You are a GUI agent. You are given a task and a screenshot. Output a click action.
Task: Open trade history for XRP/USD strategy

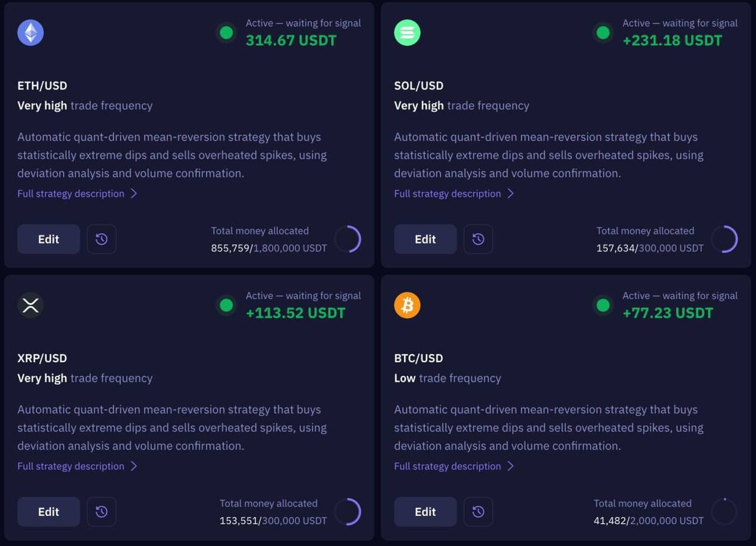101,512
